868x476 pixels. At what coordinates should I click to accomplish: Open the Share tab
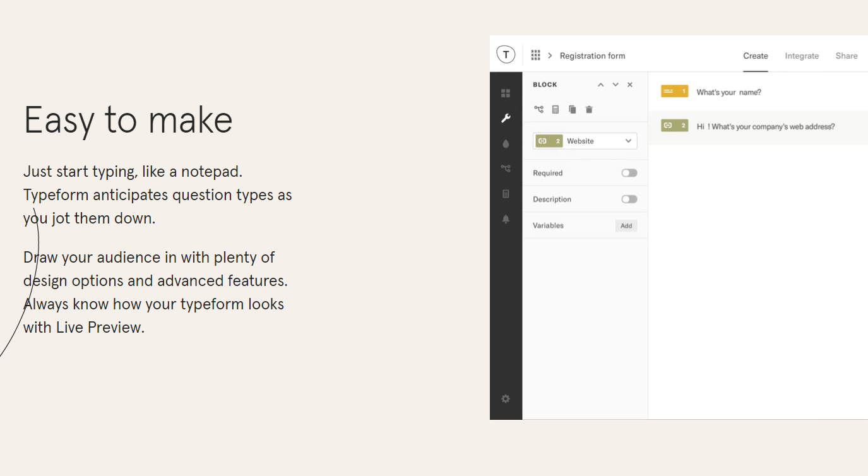point(847,56)
